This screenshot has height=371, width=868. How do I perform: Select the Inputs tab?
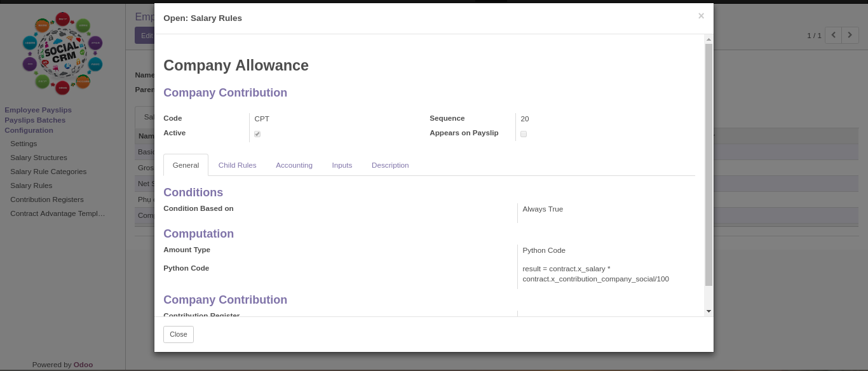[x=342, y=165]
